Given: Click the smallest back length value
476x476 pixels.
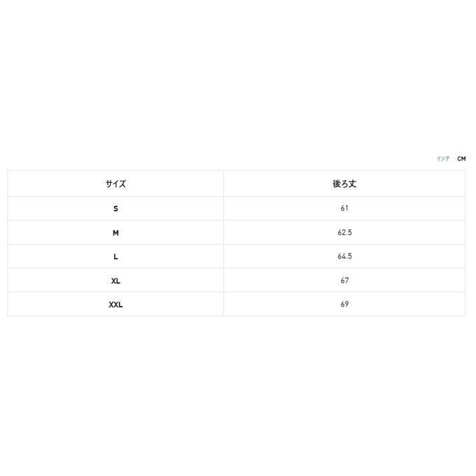Looking at the screenshot, I should coord(344,209).
